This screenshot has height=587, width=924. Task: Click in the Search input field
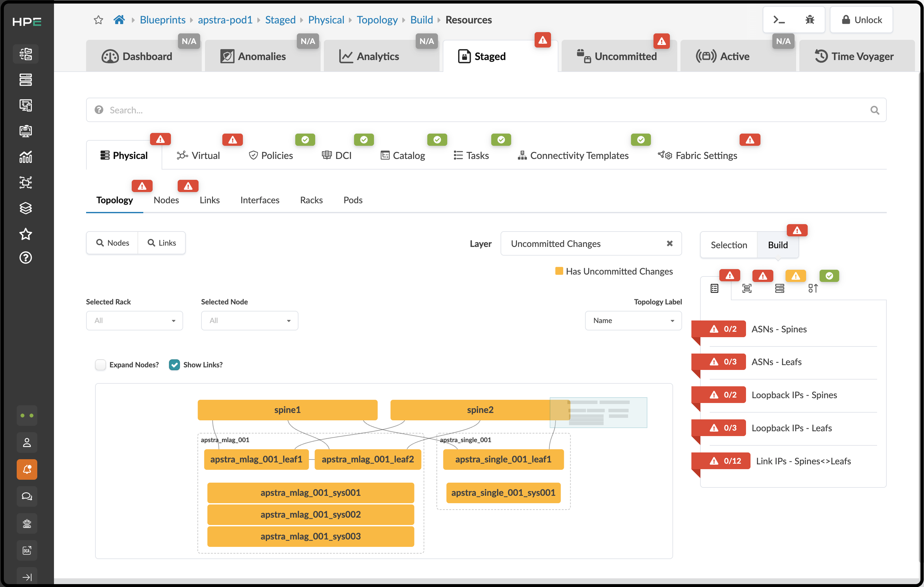click(486, 110)
